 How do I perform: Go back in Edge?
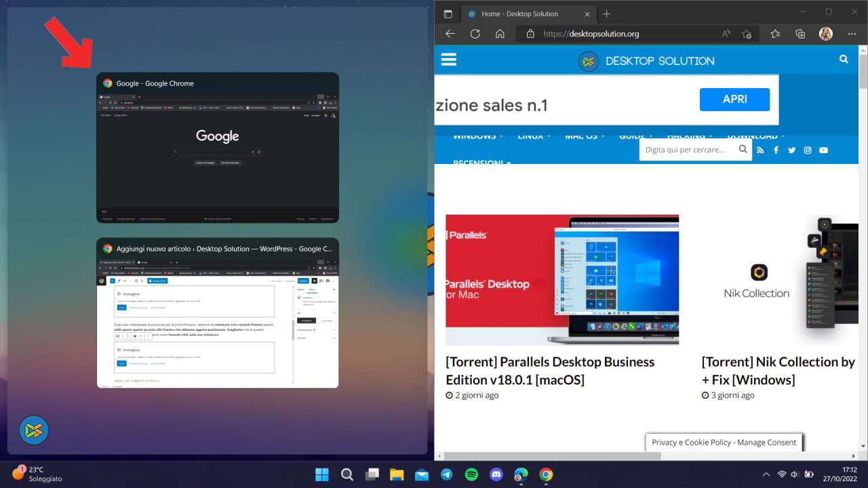(x=450, y=34)
